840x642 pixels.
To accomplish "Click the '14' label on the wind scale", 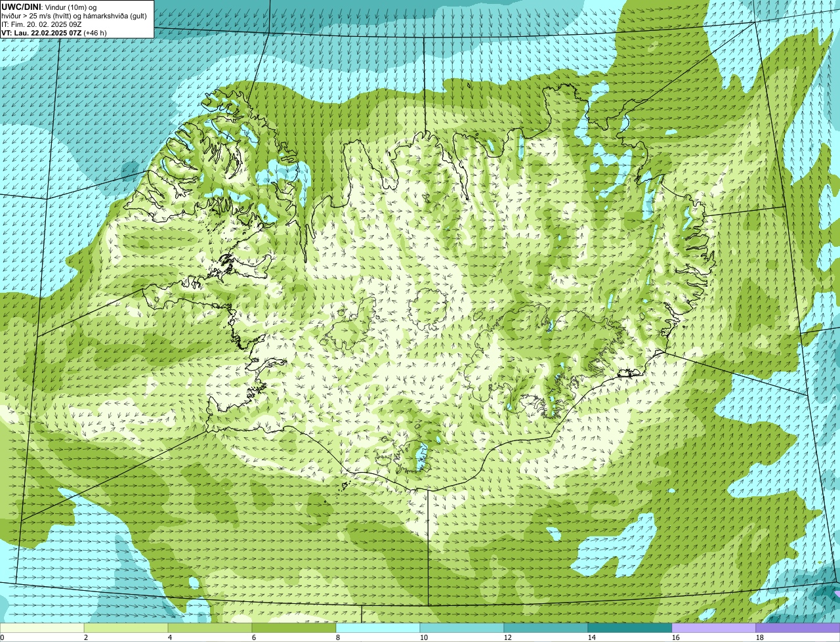I will point(592,637).
